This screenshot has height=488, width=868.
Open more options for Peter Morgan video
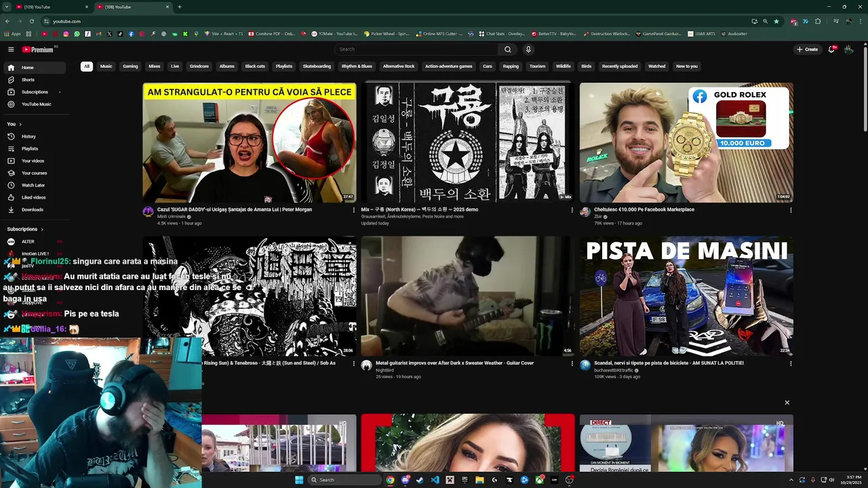[x=353, y=210]
